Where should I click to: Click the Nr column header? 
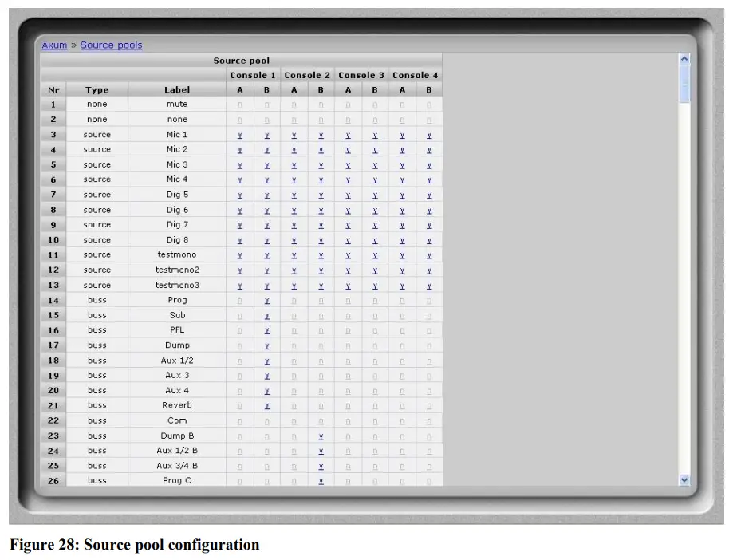(x=53, y=90)
